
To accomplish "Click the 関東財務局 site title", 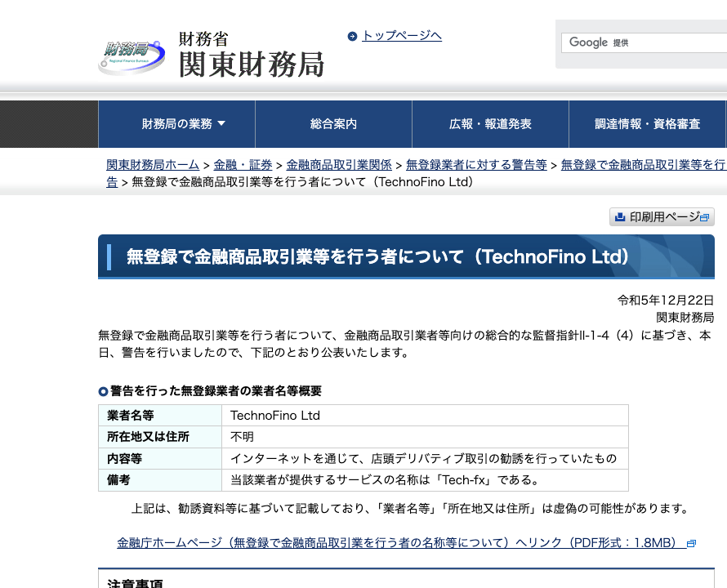I will (x=252, y=64).
